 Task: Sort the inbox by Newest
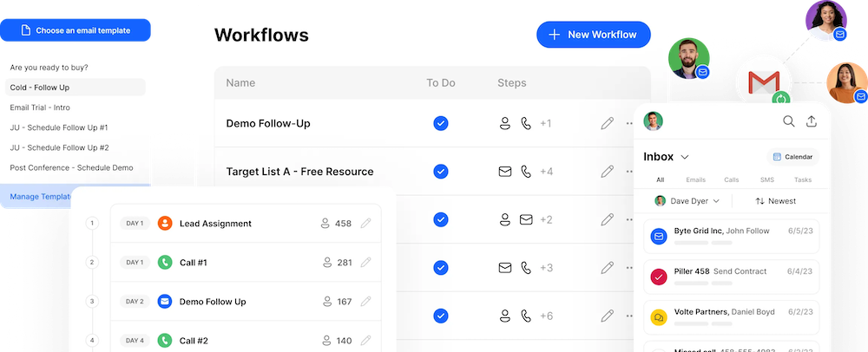point(775,201)
